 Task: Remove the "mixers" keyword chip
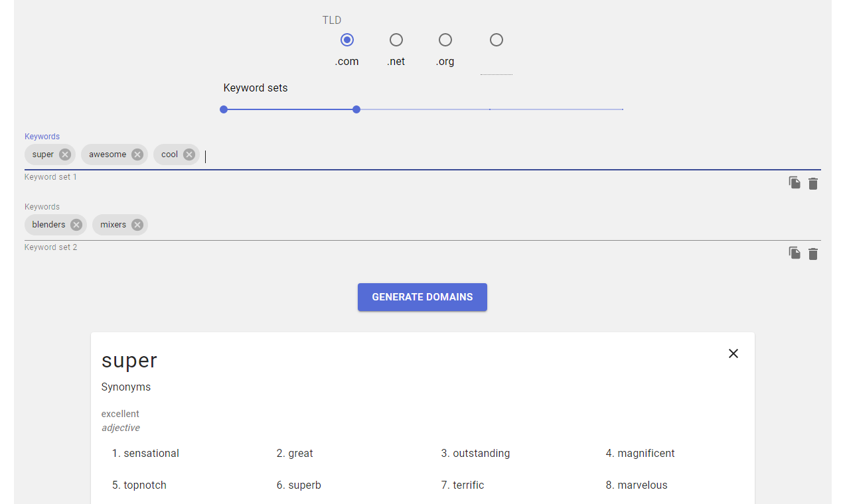click(137, 224)
